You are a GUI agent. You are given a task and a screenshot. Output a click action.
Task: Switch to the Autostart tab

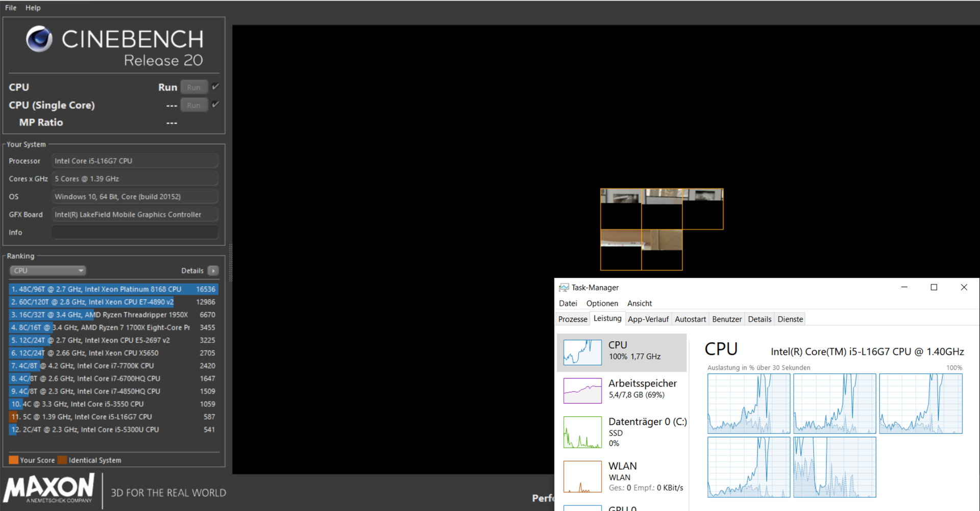pos(690,319)
